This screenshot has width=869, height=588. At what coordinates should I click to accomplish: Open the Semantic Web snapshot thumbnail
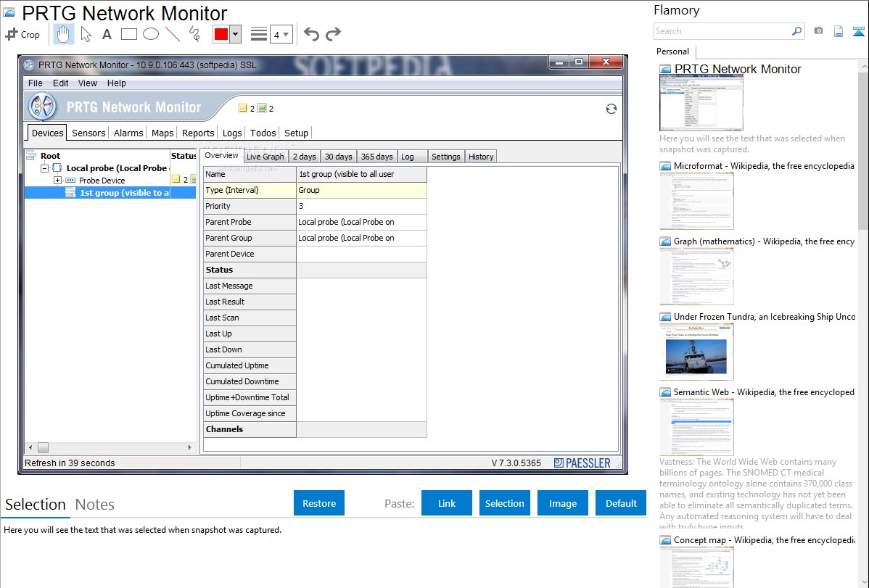pos(696,427)
